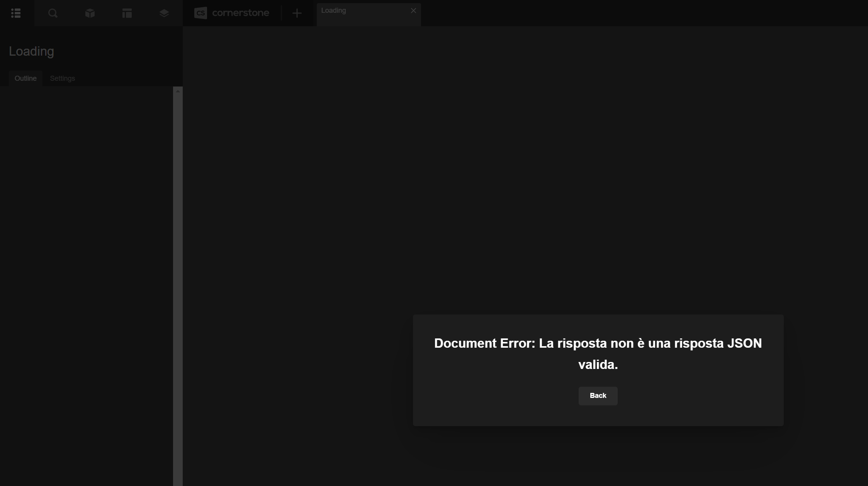Click the cornerstone wordmark text
The height and width of the screenshot is (486, 868).
click(x=240, y=13)
